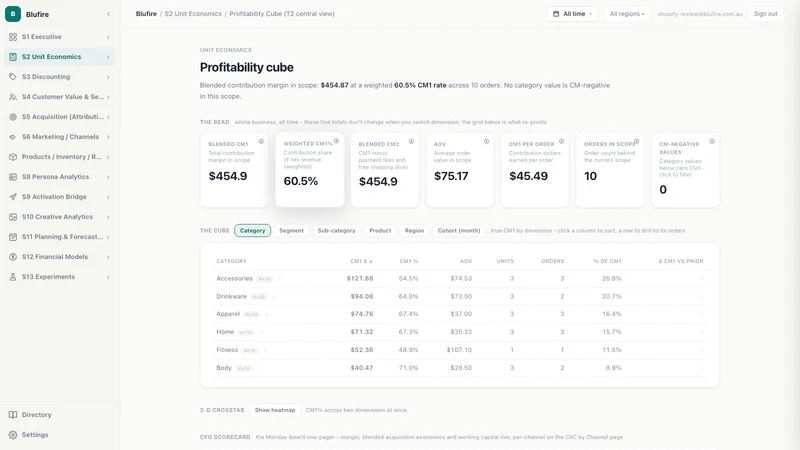
Task: Open the All regions dropdown
Action: pos(627,14)
